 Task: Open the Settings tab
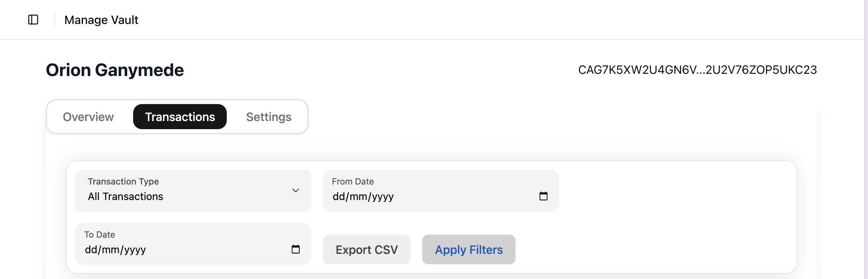[x=268, y=117]
